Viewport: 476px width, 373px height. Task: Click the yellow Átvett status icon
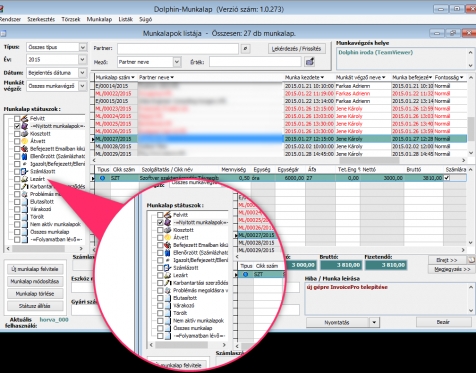[24, 141]
